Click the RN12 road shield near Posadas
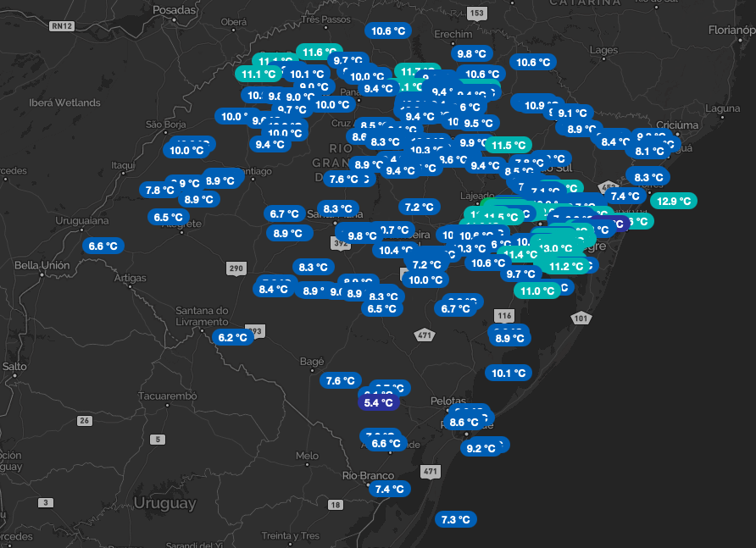756x548 pixels. (x=62, y=26)
